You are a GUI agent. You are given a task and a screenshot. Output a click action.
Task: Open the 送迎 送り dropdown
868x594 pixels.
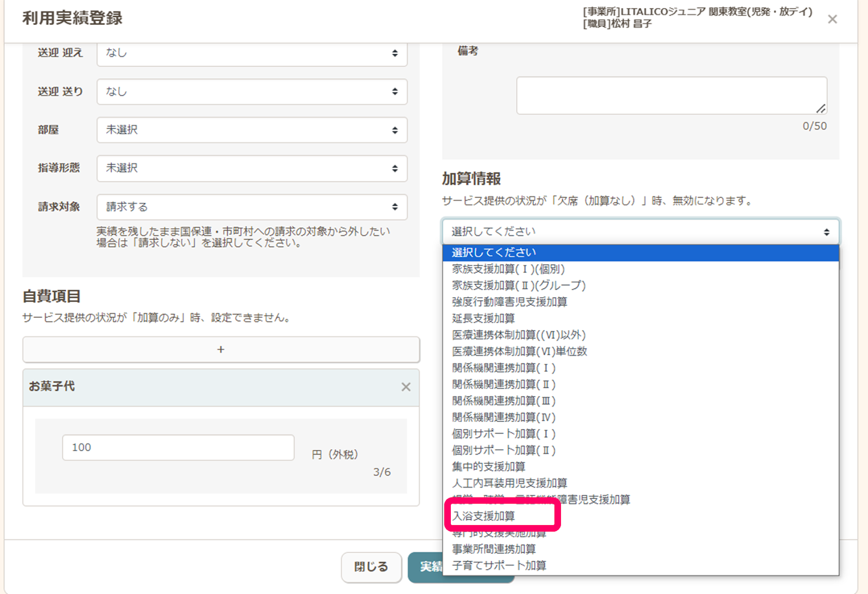click(x=252, y=92)
